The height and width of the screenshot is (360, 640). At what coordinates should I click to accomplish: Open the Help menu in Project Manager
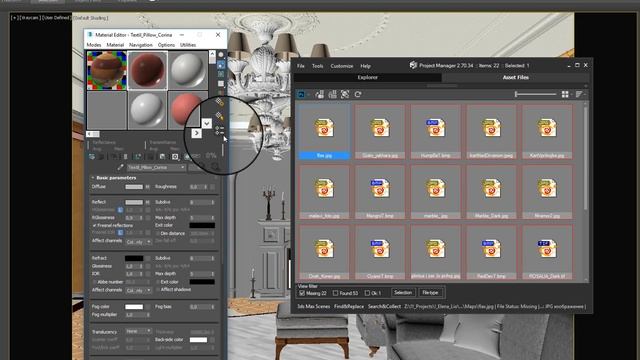365,66
